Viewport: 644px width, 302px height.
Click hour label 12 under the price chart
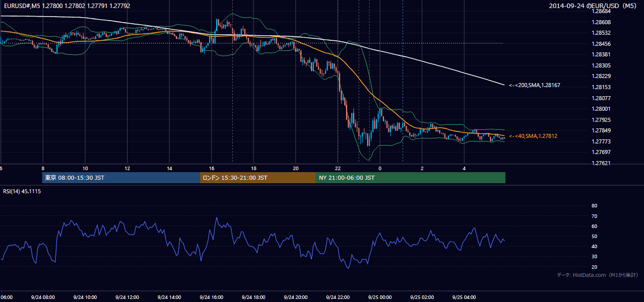tap(127, 168)
